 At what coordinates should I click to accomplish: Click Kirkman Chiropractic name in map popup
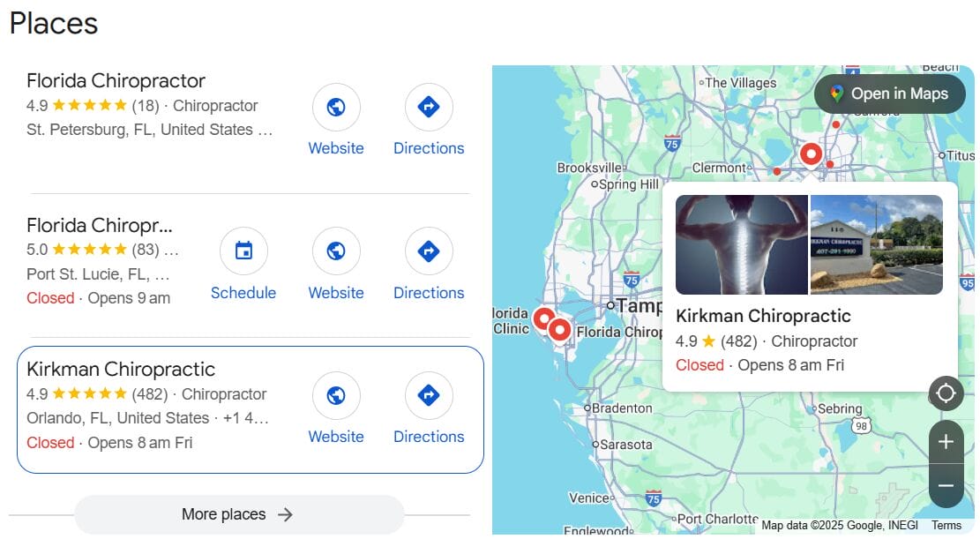click(x=763, y=316)
